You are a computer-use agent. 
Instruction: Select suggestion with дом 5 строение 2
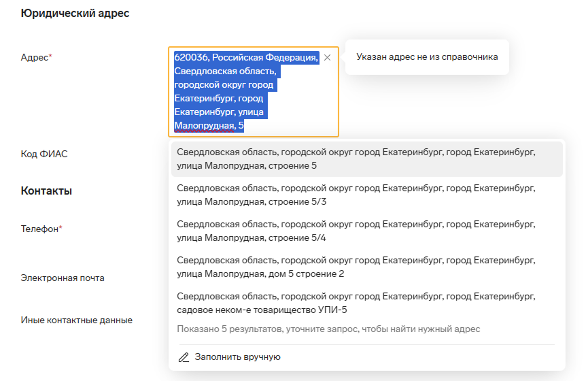tap(367, 267)
